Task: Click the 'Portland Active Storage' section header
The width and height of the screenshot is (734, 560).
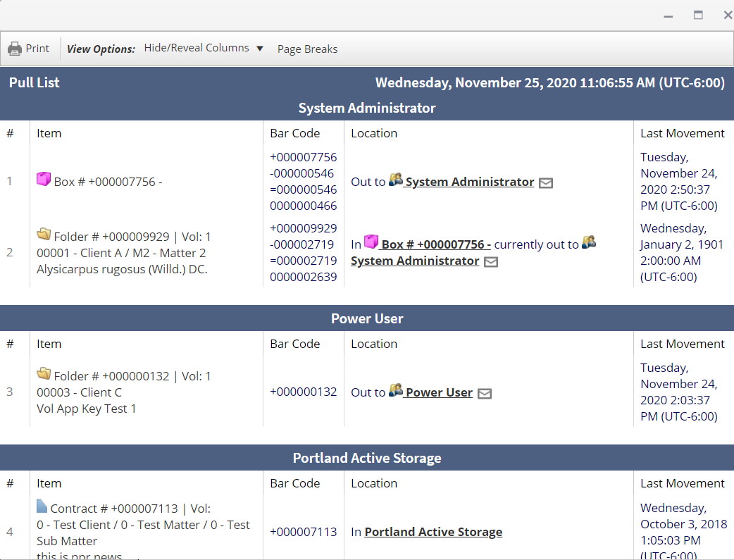Action: (367, 459)
